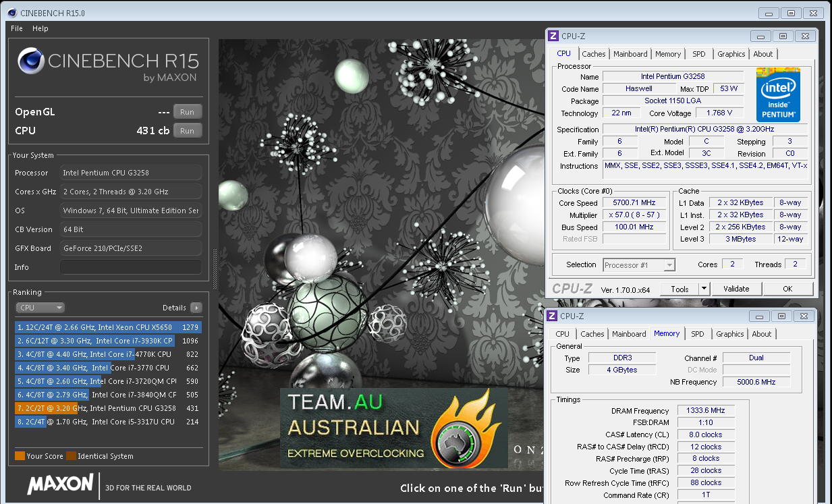Click the OK button in CPU-Z
Image resolution: width=832 pixels, height=504 pixels.
(x=787, y=289)
